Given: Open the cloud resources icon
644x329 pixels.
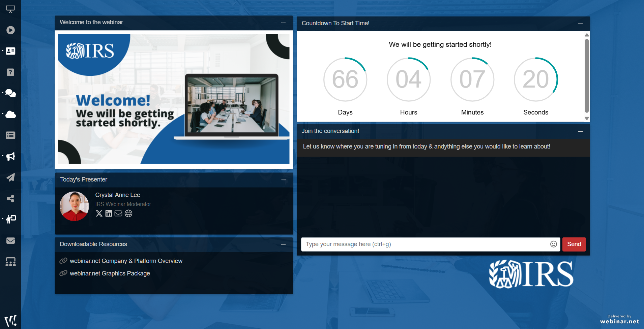Looking at the screenshot, I should click(x=10, y=114).
